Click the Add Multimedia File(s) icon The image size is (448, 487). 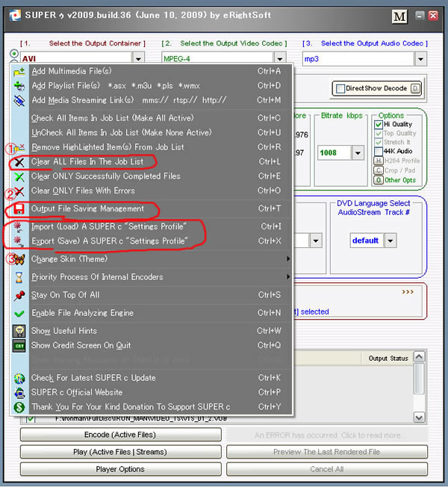click(x=19, y=71)
